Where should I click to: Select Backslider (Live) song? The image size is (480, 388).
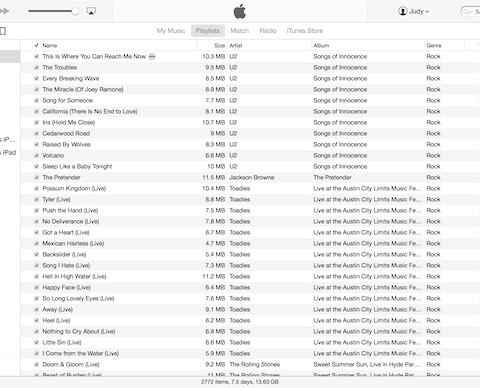click(64, 254)
